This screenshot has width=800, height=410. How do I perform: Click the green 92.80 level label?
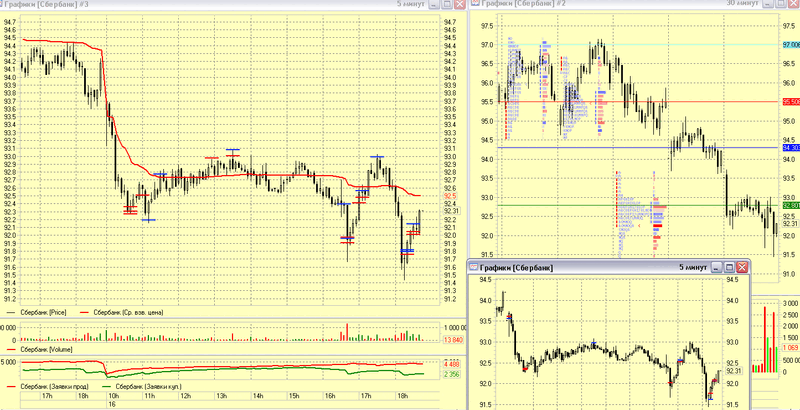pyautogui.click(x=791, y=206)
